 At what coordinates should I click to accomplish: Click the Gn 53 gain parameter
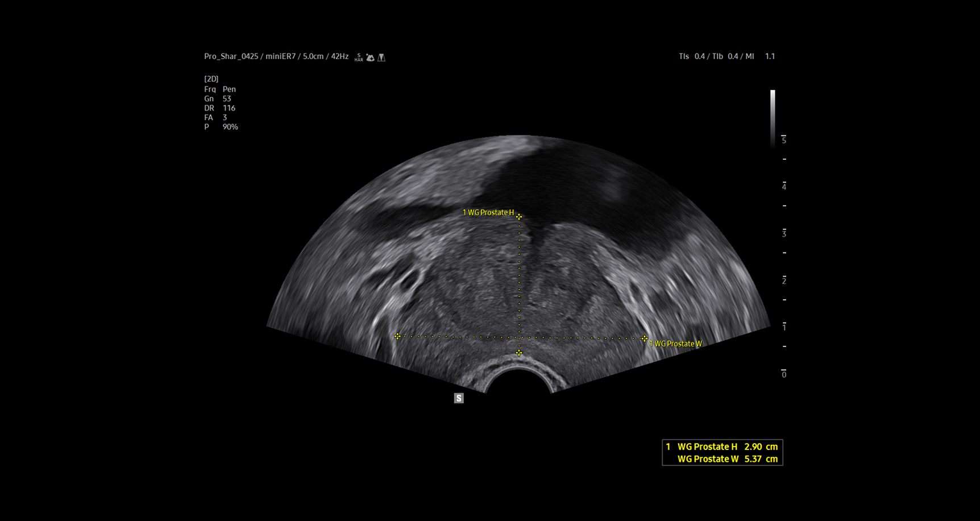click(218, 99)
